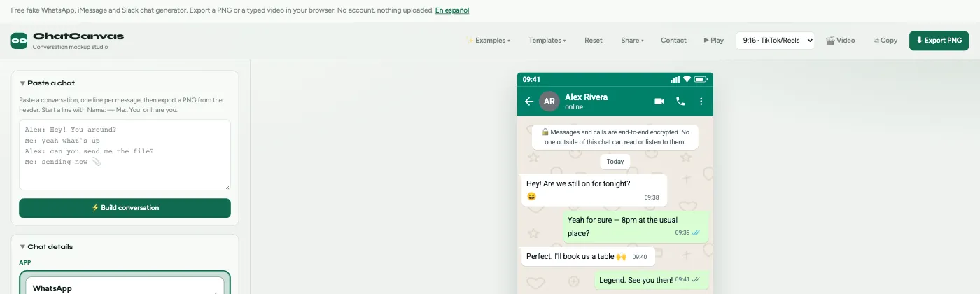Click the AR contact avatar
980x294 pixels.
click(x=549, y=101)
